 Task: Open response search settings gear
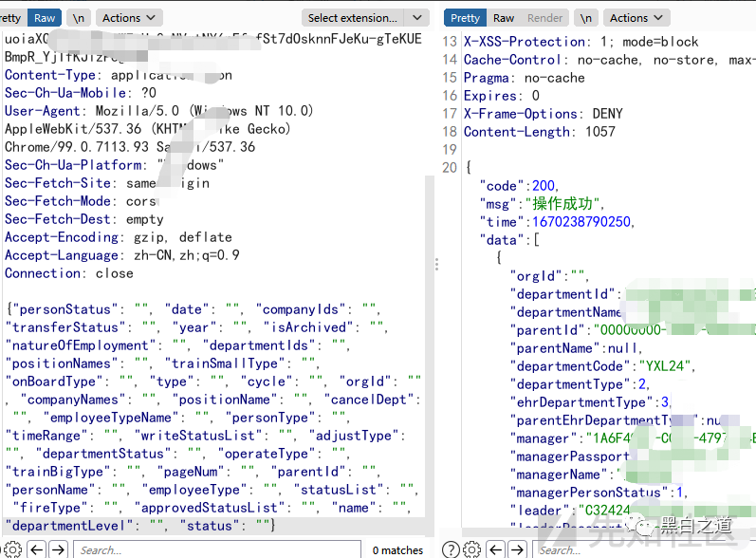coord(471,549)
